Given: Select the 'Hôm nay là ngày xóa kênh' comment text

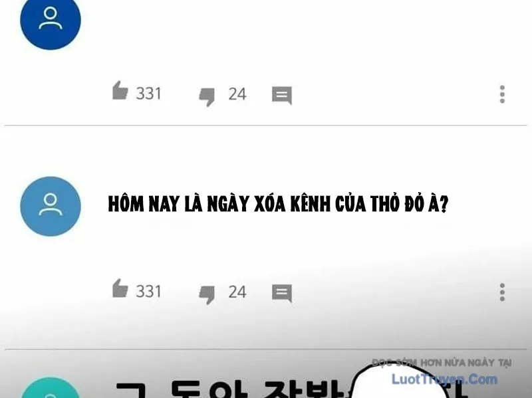Looking at the screenshot, I should (x=278, y=204).
